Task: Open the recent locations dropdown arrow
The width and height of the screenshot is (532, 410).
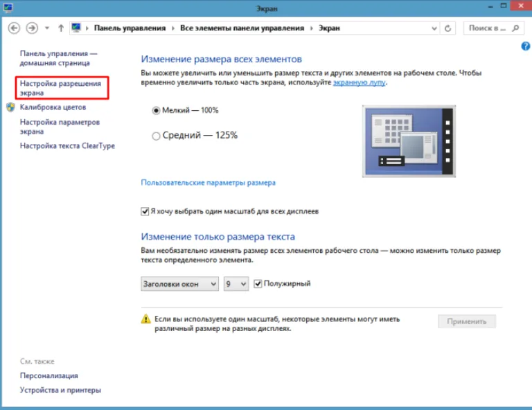Action: click(x=47, y=28)
